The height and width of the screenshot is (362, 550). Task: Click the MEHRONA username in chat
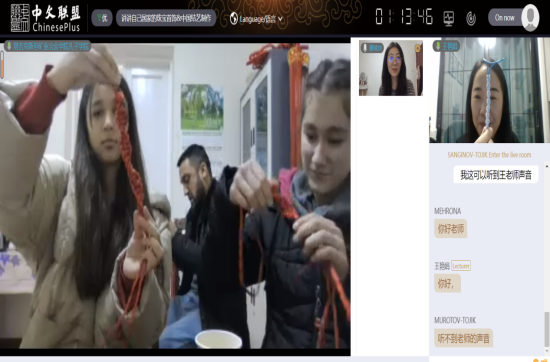447,211
